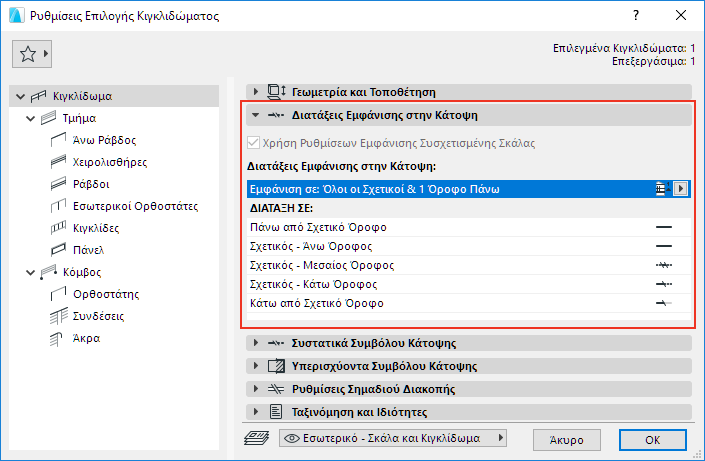Click the Άκρα endings icon

(x=58, y=338)
